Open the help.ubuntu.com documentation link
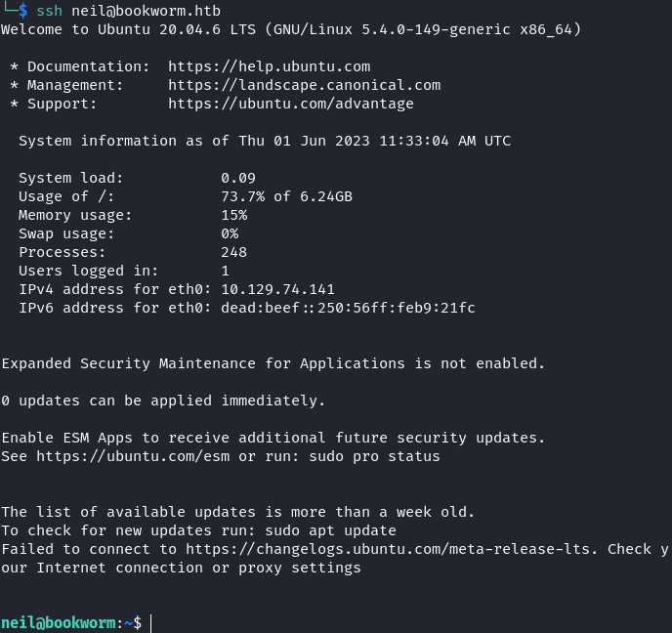This screenshot has width=672, height=633. pyautogui.click(x=269, y=66)
